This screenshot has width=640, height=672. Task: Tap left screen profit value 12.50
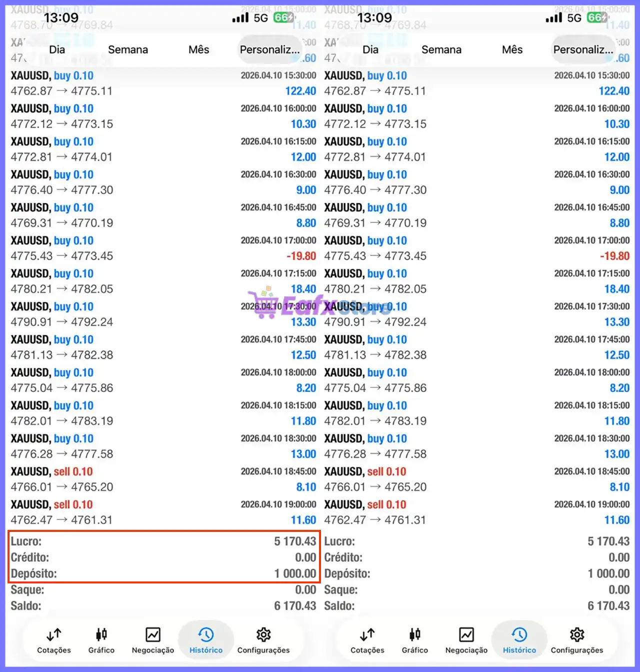303,355
